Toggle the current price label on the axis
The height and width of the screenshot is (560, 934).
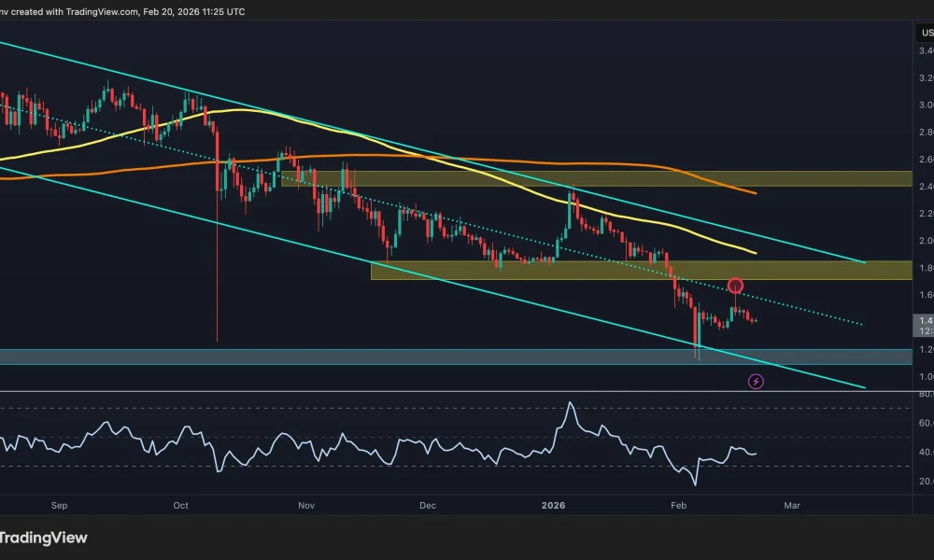[x=924, y=319]
